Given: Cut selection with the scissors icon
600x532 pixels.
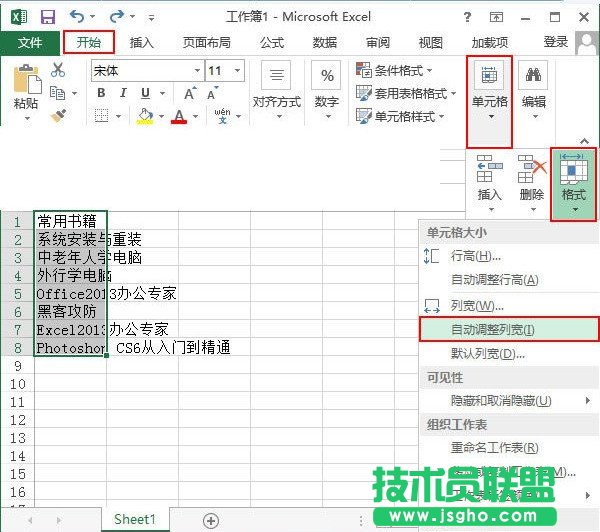Looking at the screenshot, I should (58, 70).
